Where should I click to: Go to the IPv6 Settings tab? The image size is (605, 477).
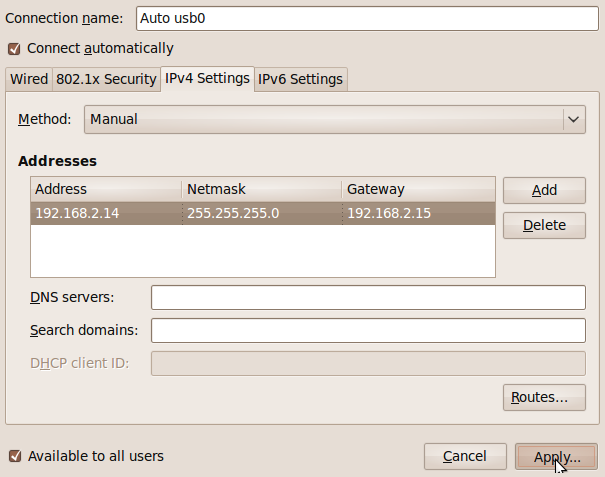click(x=301, y=79)
